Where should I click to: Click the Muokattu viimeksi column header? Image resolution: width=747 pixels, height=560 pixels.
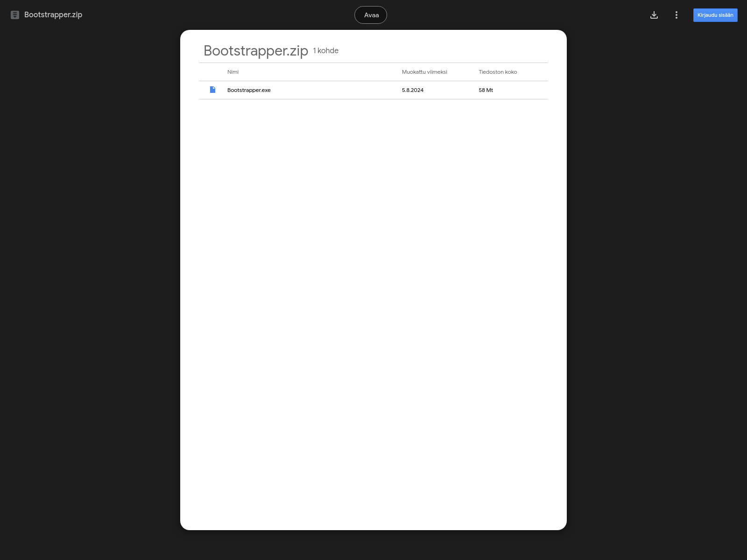[x=424, y=72]
